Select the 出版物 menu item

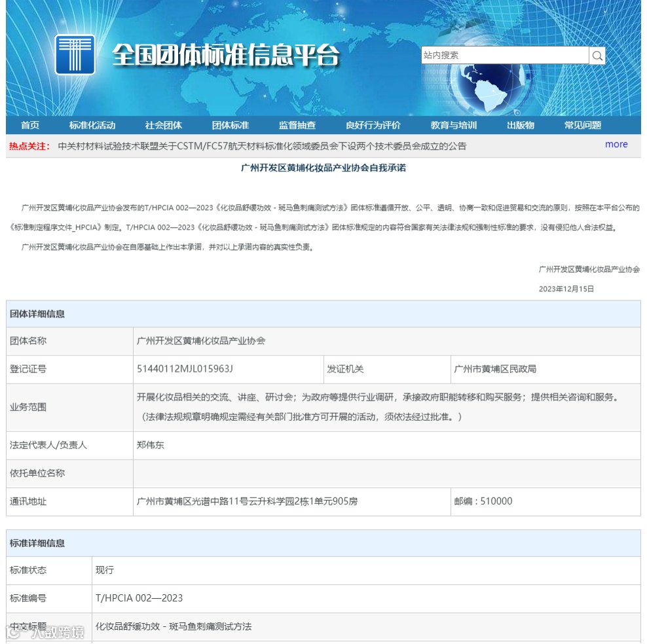pos(521,126)
